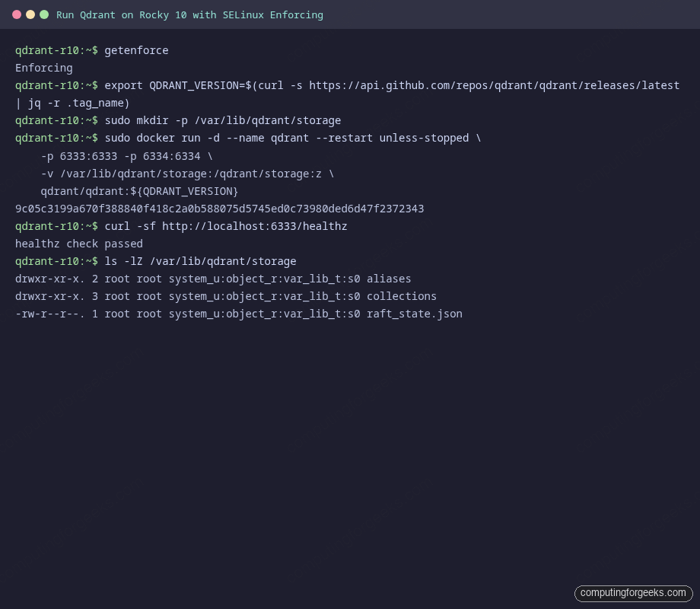The height and width of the screenshot is (609, 700).
Task: Select the container ID hash starting 9c05c3199a67
Action: click(x=220, y=209)
